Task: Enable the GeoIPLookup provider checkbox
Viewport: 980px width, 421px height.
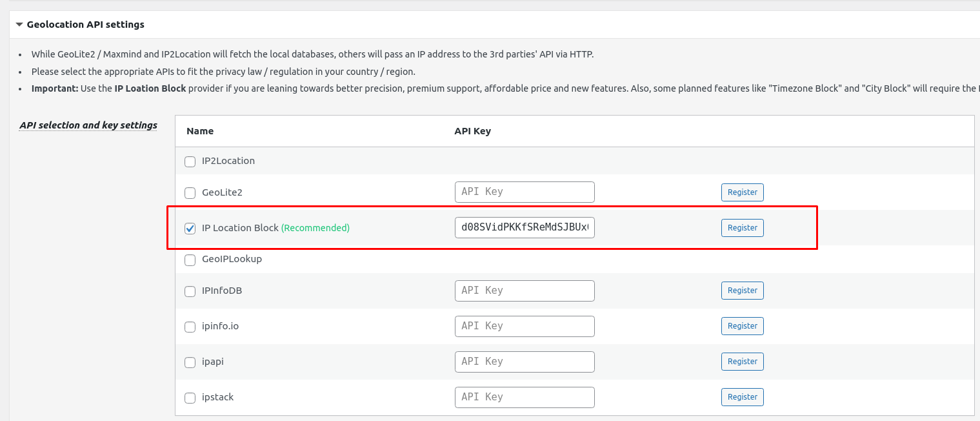Action: [190, 260]
